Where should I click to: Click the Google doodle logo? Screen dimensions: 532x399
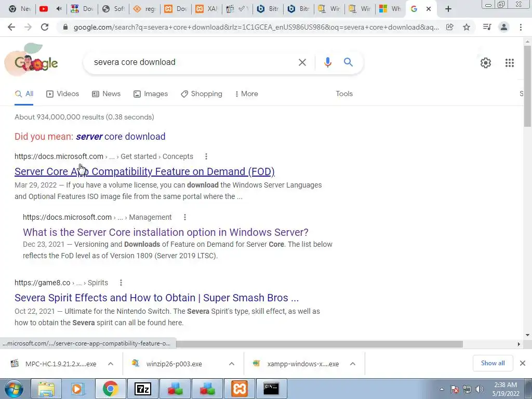click(32, 60)
